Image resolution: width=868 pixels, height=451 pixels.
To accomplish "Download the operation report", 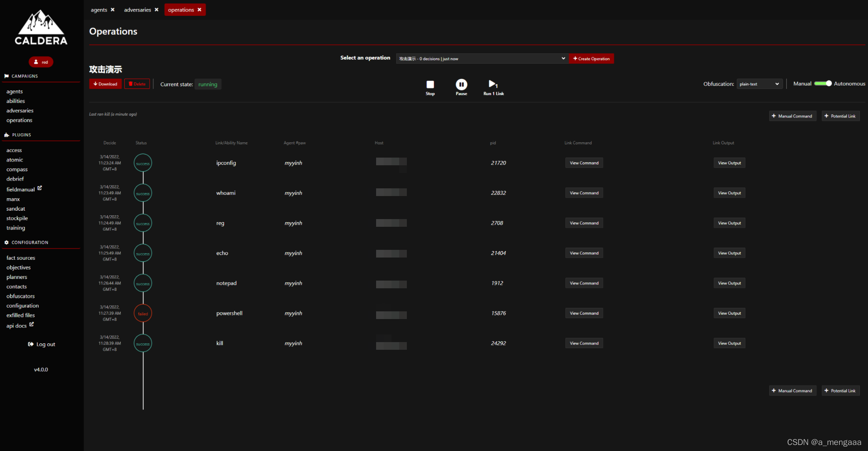I will [x=106, y=84].
